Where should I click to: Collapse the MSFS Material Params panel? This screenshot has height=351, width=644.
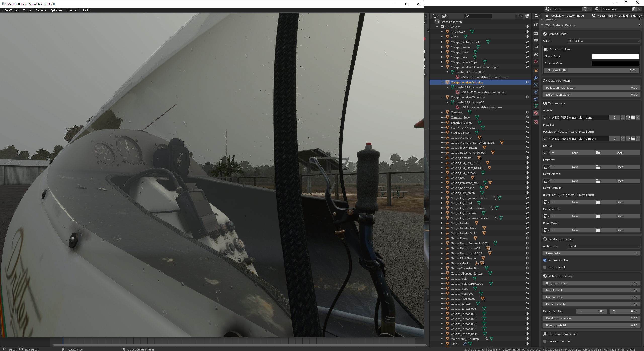(x=542, y=25)
